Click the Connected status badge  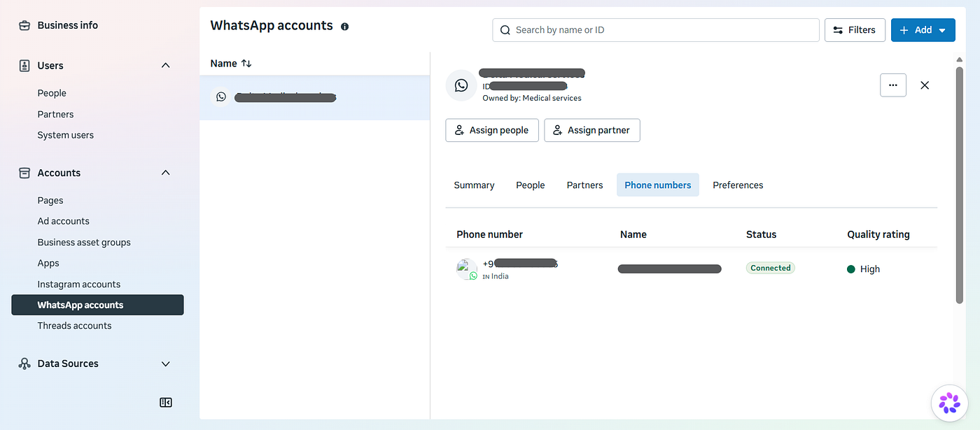point(771,268)
